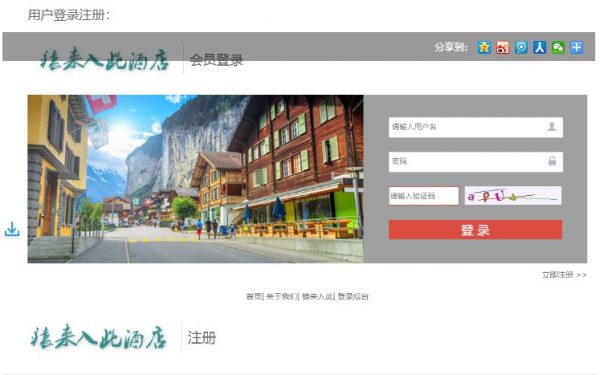600x375 pixels.
Task: Click user icon in username field
Action: coord(551,127)
